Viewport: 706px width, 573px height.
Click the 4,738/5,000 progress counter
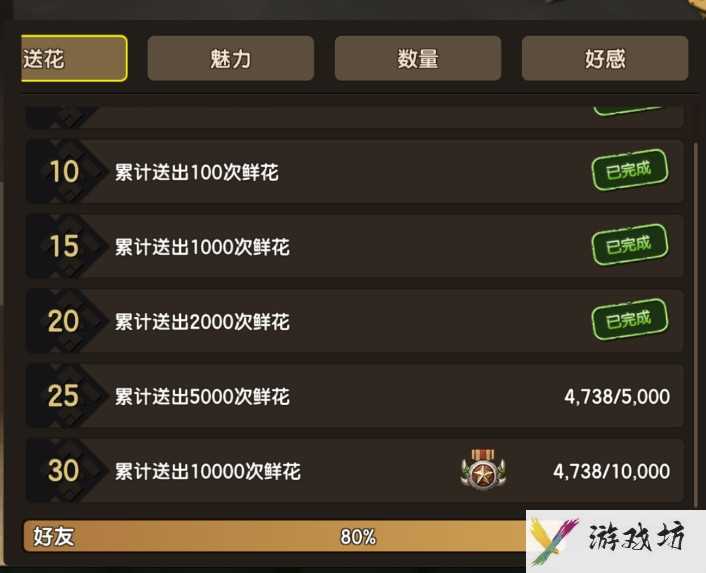617,397
